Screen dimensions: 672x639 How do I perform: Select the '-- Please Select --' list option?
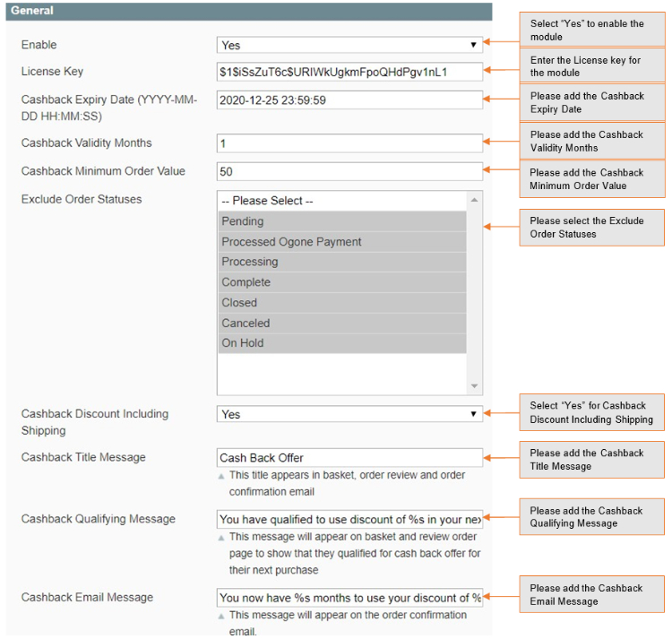pos(342,201)
